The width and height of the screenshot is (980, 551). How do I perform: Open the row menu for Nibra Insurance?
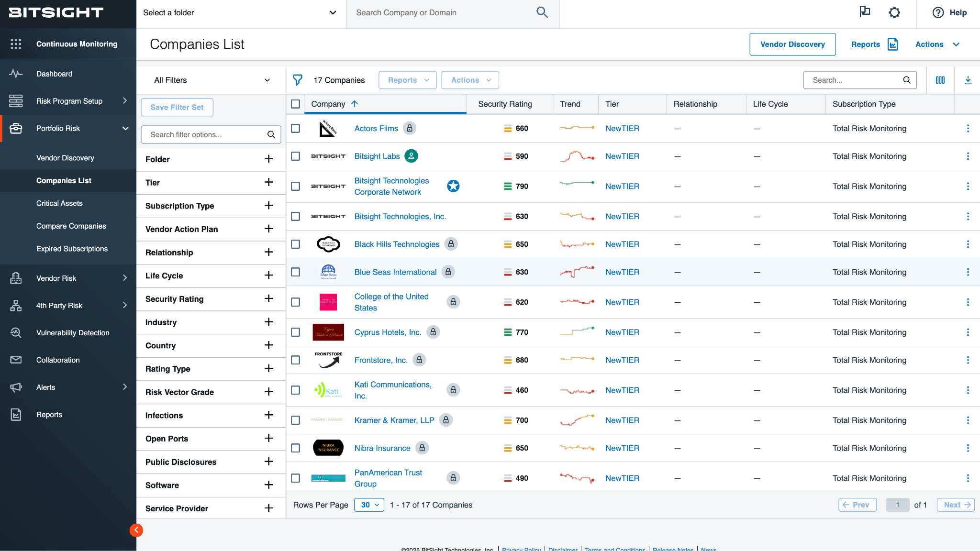coord(968,448)
